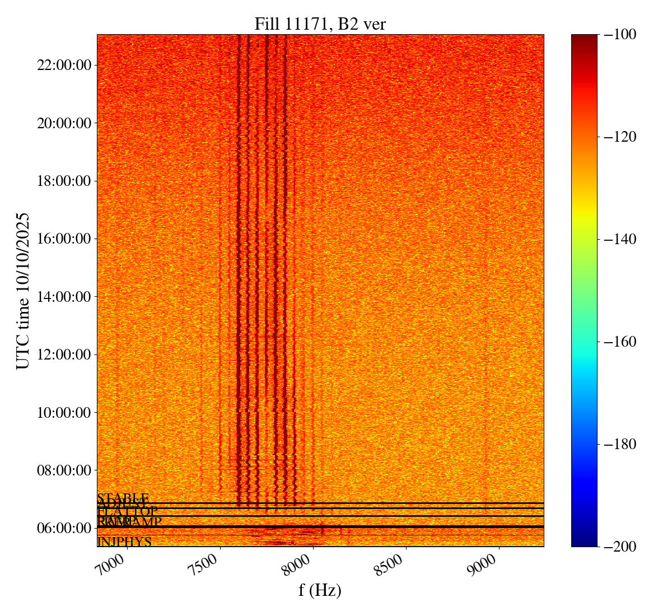Click the INJPHYS beam mode annotation
Screen dimensions: 672x616
[124, 542]
